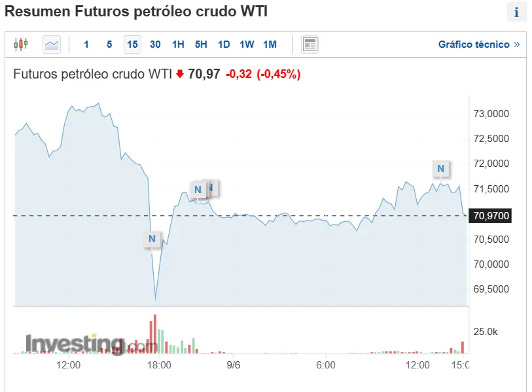Click the red down arrow by price

[180, 74]
